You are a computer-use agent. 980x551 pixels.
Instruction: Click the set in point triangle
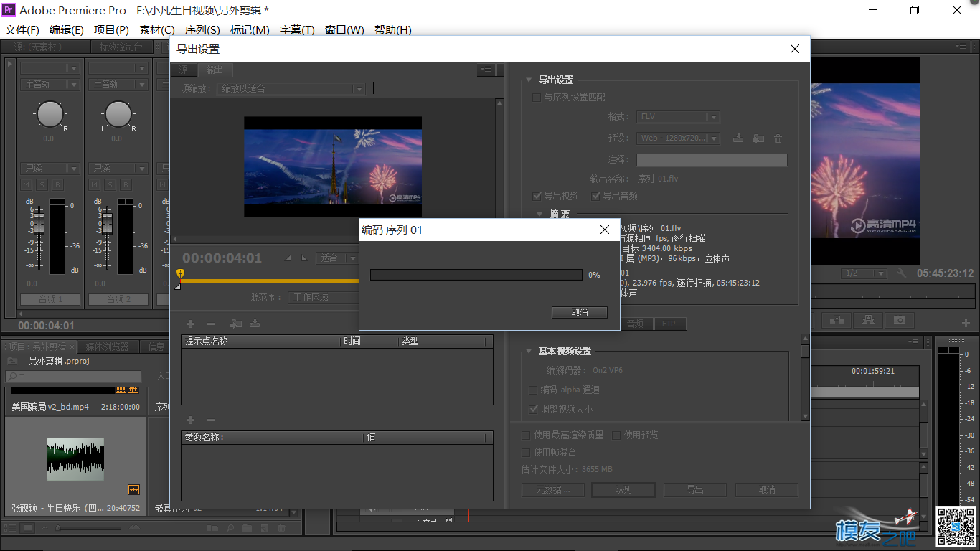click(288, 258)
